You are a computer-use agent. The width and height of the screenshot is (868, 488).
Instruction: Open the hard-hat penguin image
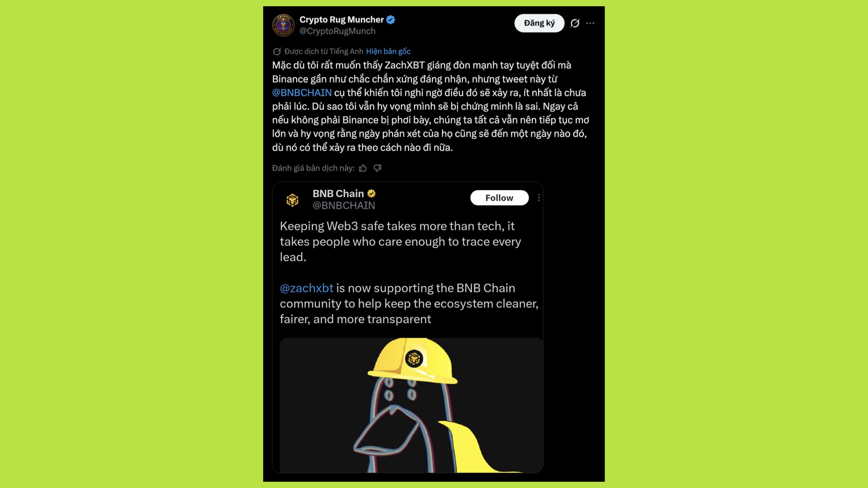click(x=411, y=405)
